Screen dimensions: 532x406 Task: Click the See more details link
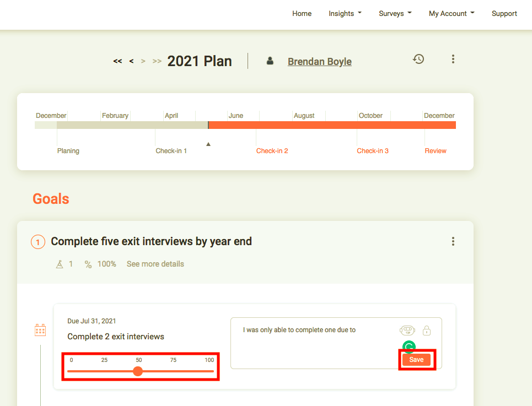click(x=155, y=264)
